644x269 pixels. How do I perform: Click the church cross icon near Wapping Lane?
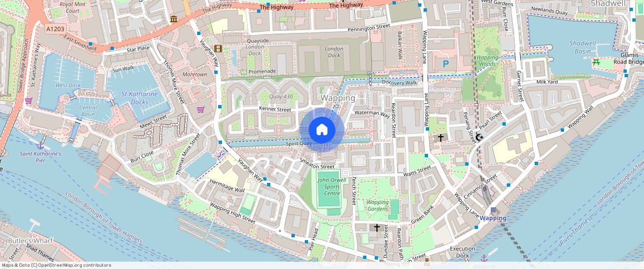click(441, 137)
